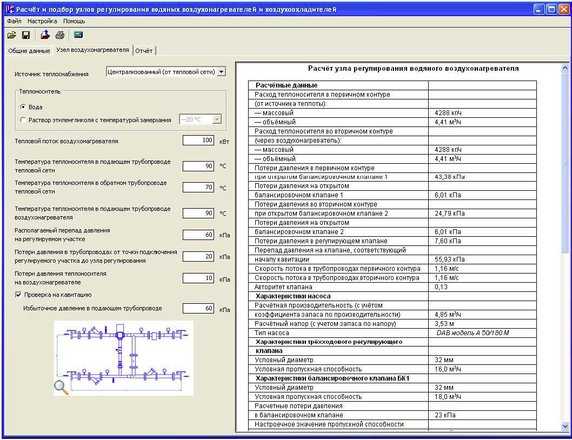Minimize the window from the title bar
572x440 pixels.
tap(540, 9)
